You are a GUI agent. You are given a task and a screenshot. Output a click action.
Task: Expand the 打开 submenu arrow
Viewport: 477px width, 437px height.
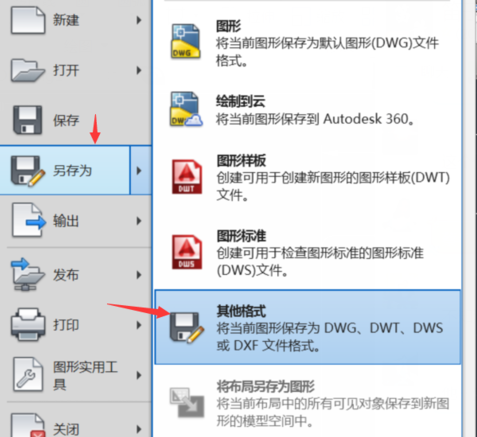coord(139,70)
